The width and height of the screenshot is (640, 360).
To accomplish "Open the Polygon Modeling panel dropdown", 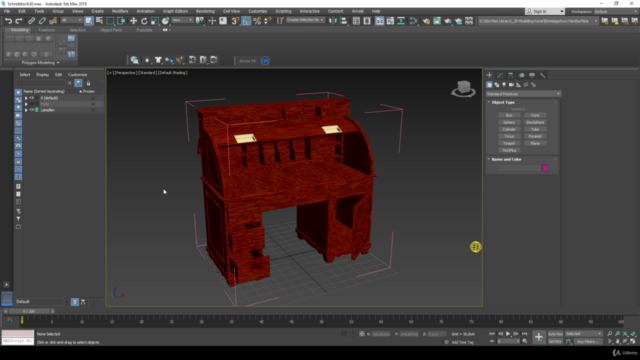I will pos(40,63).
